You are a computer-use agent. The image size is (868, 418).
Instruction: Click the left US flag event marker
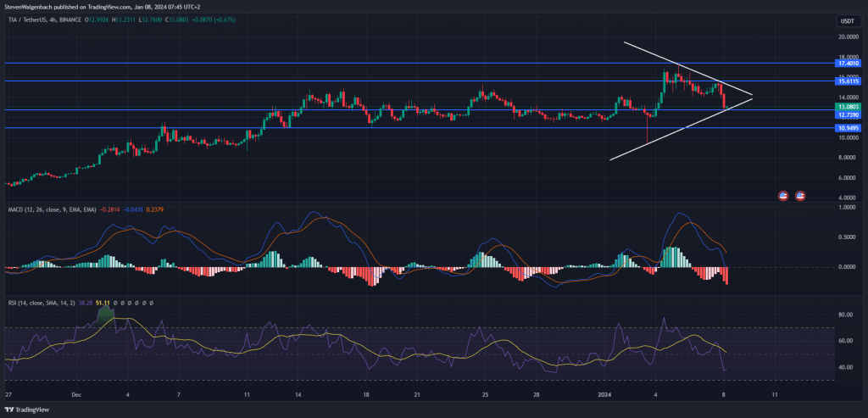[x=785, y=195]
